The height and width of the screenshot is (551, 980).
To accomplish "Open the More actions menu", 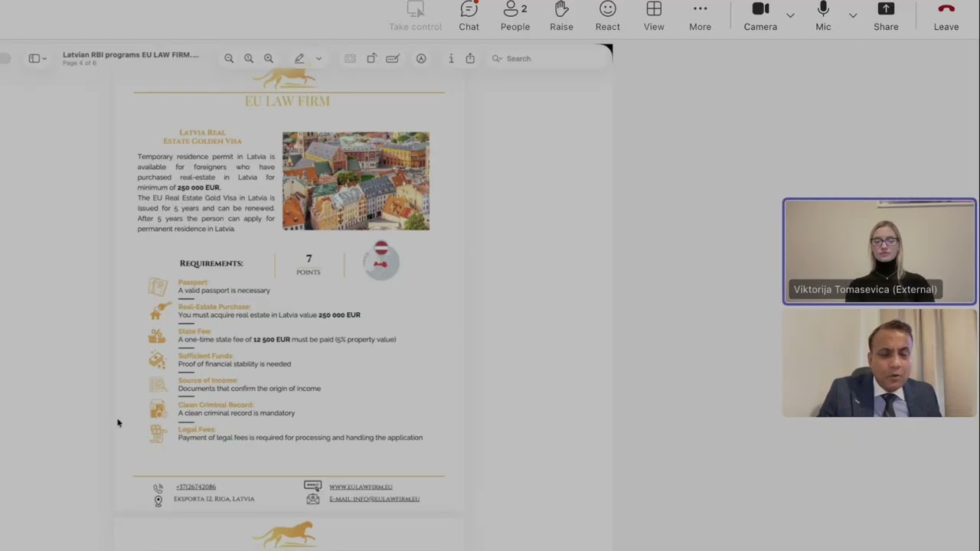I will pos(700,17).
